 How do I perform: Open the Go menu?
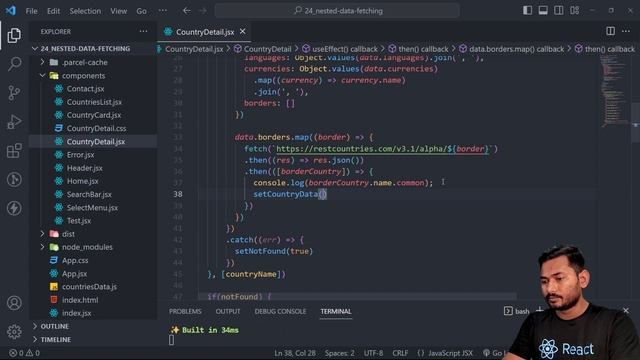pos(141,11)
